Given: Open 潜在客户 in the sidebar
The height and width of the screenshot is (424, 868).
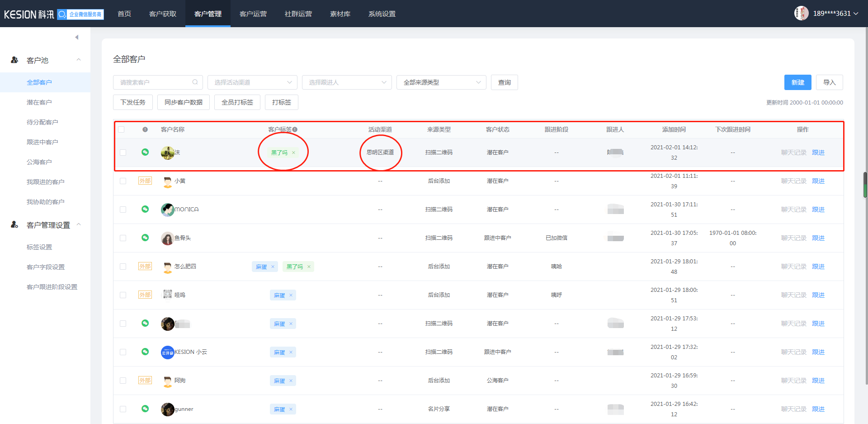Looking at the screenshot, I should point(39,102).
